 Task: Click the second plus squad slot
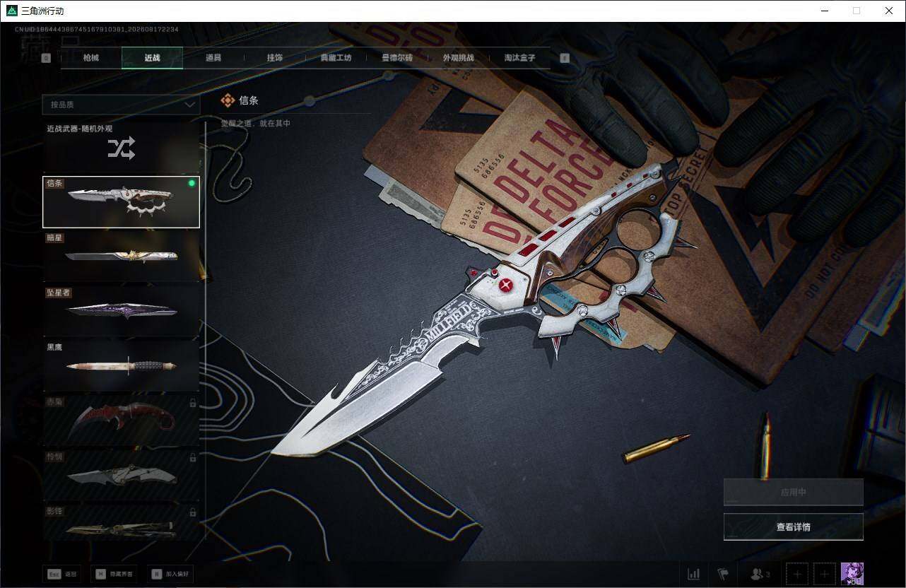pos(824,574)
